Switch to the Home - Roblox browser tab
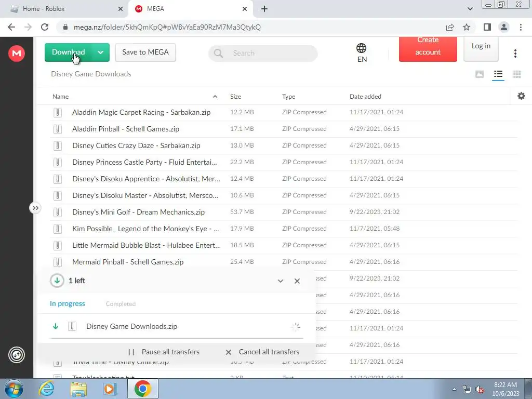The image size is (532, 399). pos(64,9)
